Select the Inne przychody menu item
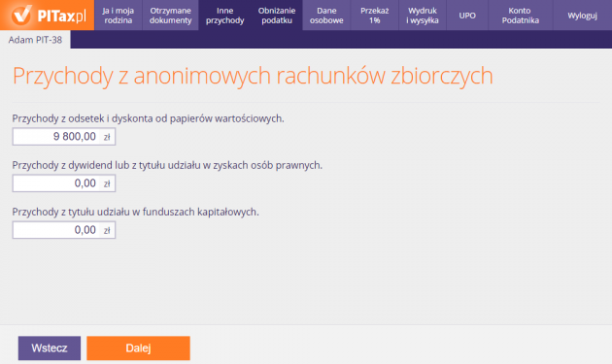The image size is (612, 364). pos(224,16)
